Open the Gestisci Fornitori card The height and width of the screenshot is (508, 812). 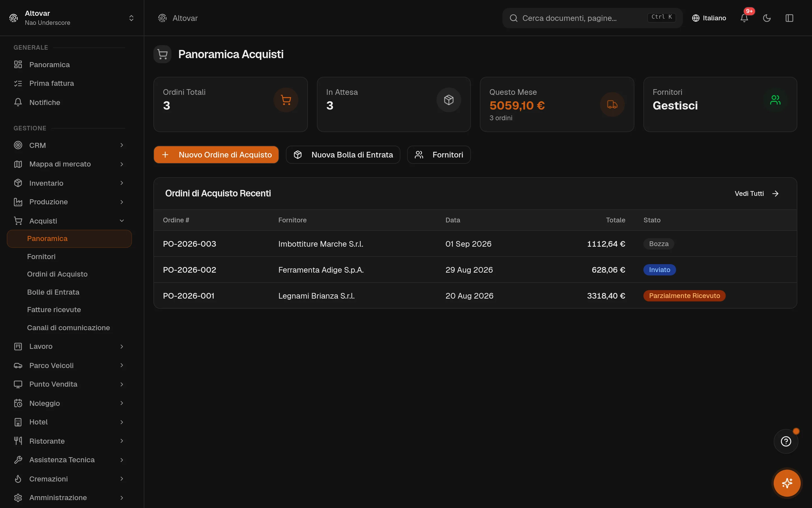tap(720, 104)
